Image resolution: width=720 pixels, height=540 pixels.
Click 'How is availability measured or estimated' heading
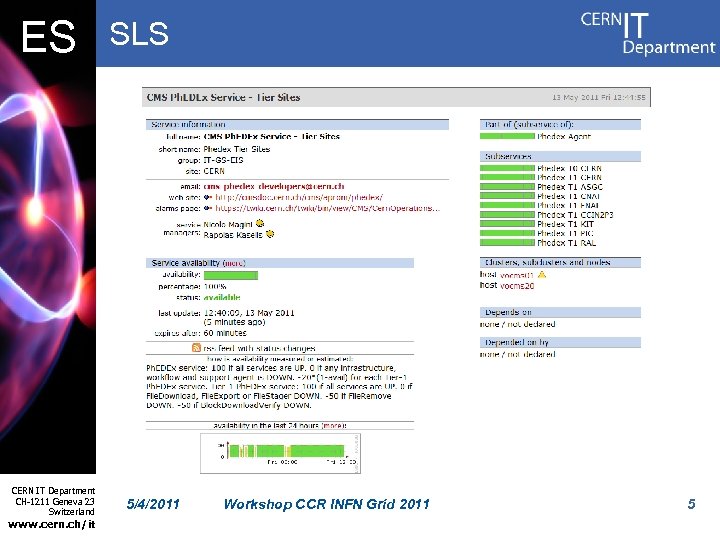point(280,359)
